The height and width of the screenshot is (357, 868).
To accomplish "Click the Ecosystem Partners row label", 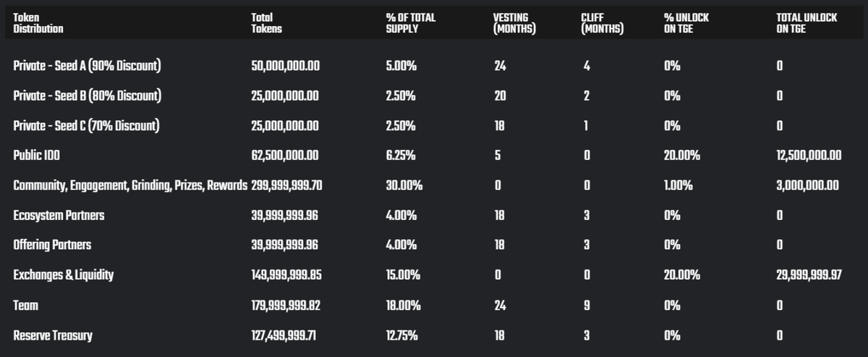I will (x=59, y=216).
